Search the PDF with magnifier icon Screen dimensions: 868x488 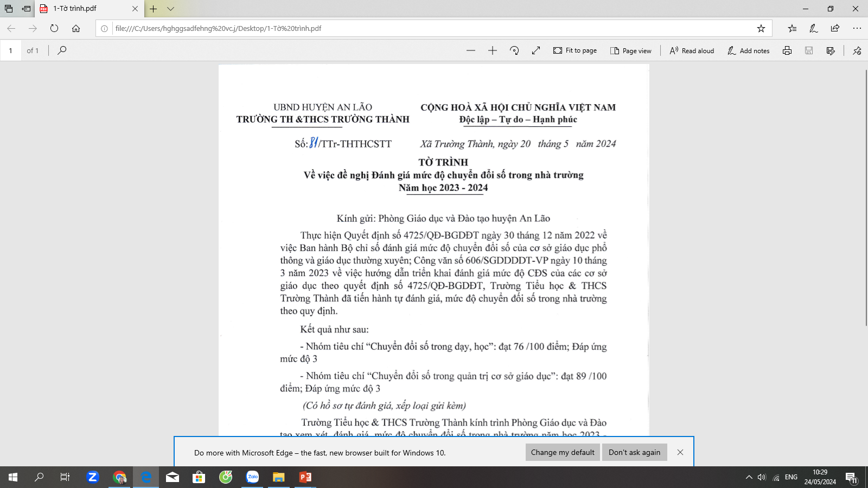62,50
